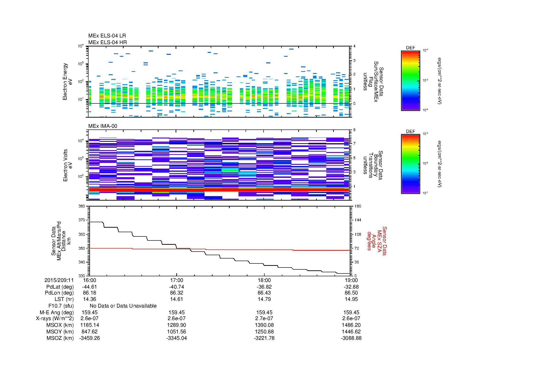The image size is (555, 392).
Task: Click the 108 tick on SZA axis
Action: 358,234
